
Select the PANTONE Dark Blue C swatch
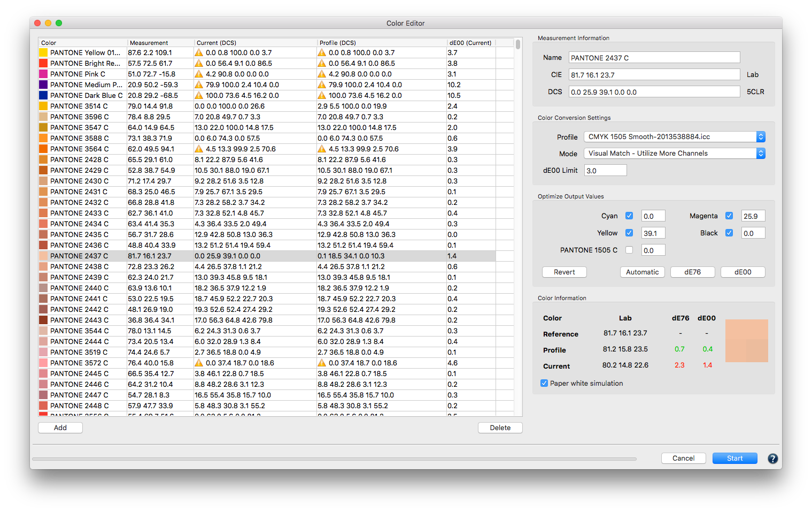coord(43,95)
